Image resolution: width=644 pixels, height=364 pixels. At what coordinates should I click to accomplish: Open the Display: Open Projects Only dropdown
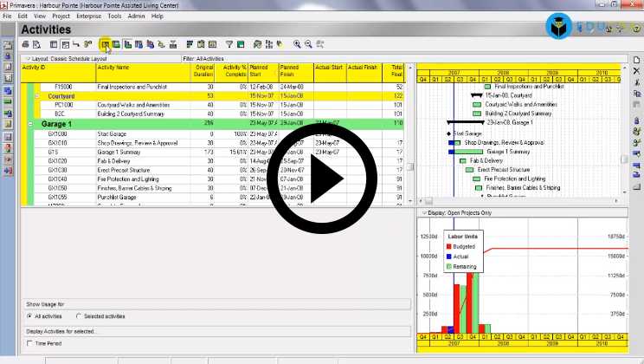pyautogui.click(x=422, y=212)
